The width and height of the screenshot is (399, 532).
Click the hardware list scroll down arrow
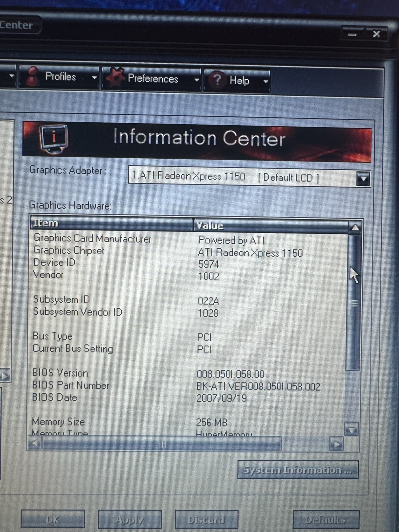click(x=351, y=429)
